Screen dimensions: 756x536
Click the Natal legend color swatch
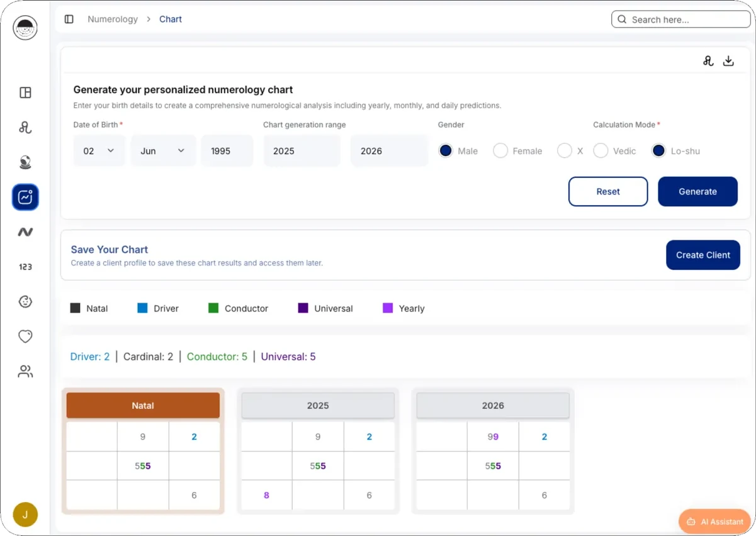pyautogui.click(x=76, y=308)
